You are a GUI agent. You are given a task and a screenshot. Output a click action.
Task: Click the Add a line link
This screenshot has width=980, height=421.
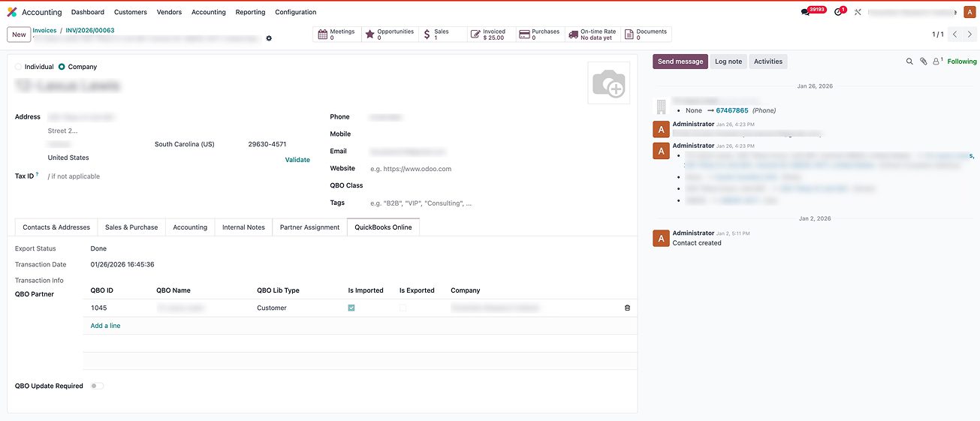point(105,326)
